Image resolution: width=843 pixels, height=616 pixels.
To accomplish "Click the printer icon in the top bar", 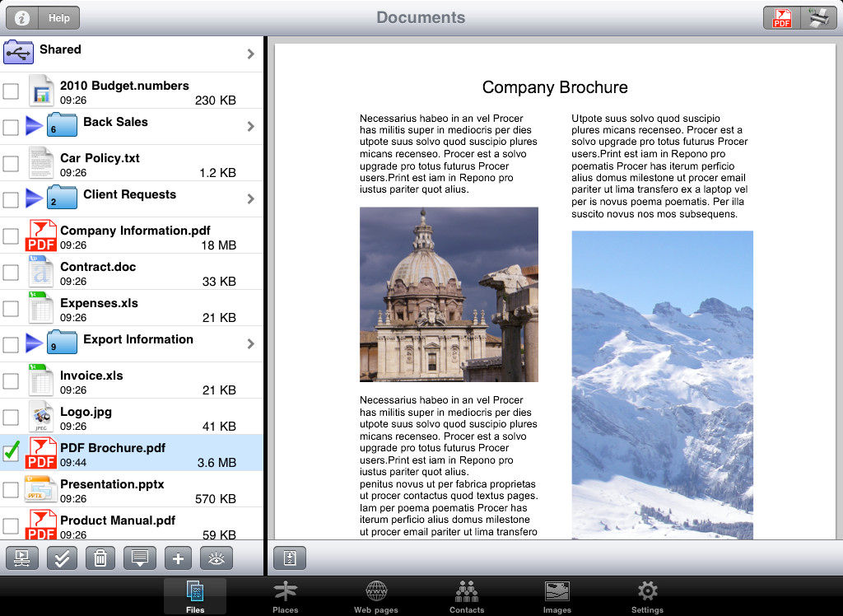I will click(819, 18).
